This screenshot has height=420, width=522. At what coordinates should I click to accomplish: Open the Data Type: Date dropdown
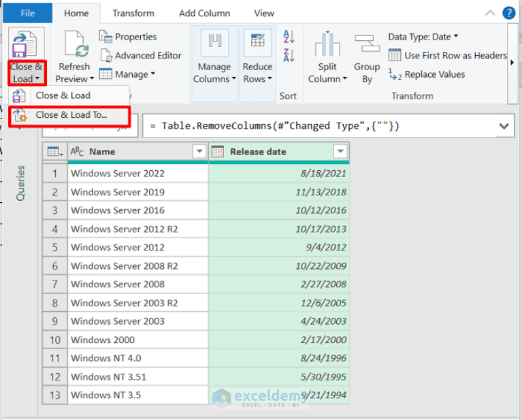click(423, 37)
